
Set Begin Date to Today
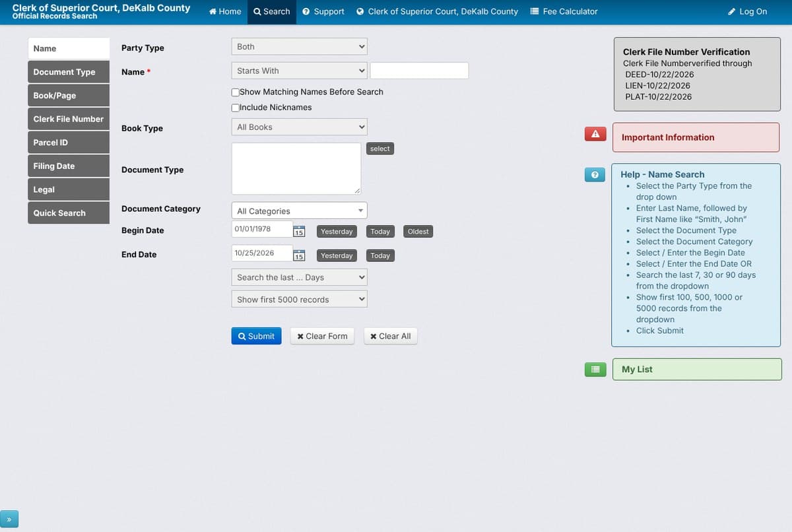pyautogui.click(x=380, y=232)
